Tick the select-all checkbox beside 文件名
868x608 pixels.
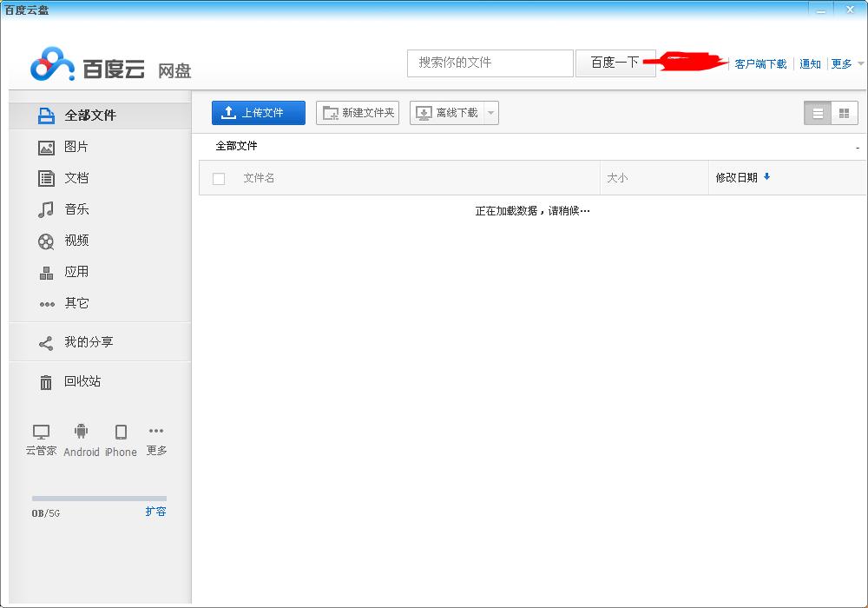coord(219,178)
